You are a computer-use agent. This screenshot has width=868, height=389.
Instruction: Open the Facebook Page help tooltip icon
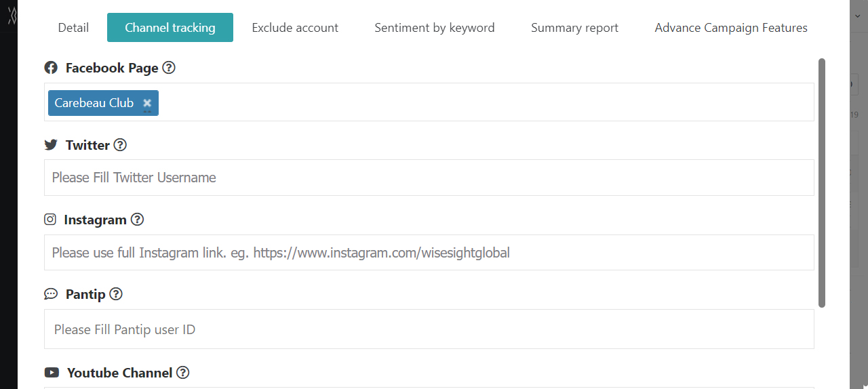click(x=169, y=68)
